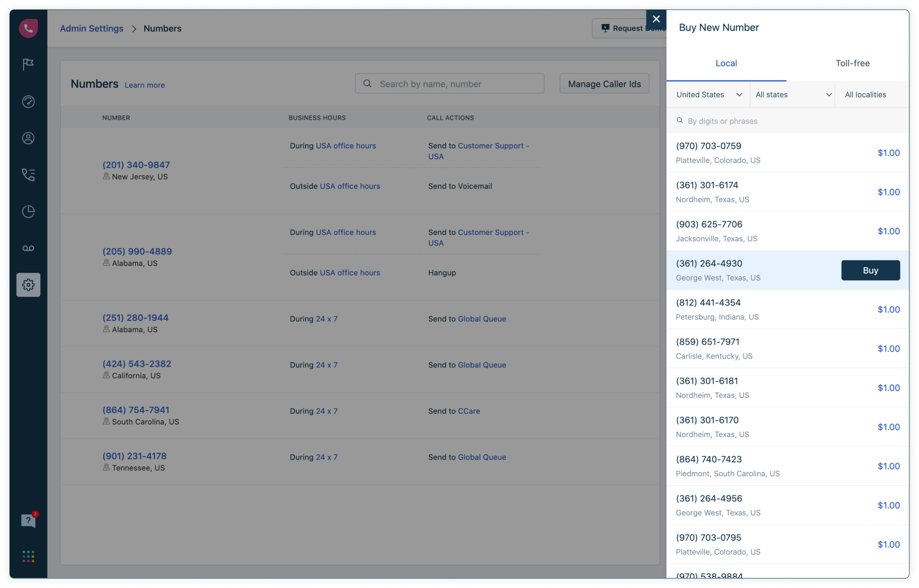Open the call logs phone icon
This screenshot has width=919, height=588.
pos(28,175)
